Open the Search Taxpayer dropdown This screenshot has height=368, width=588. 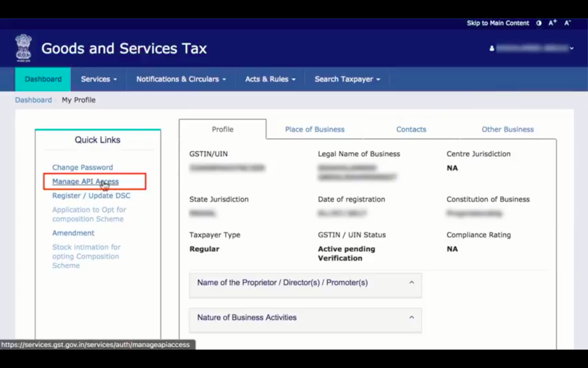pos(347,79)
